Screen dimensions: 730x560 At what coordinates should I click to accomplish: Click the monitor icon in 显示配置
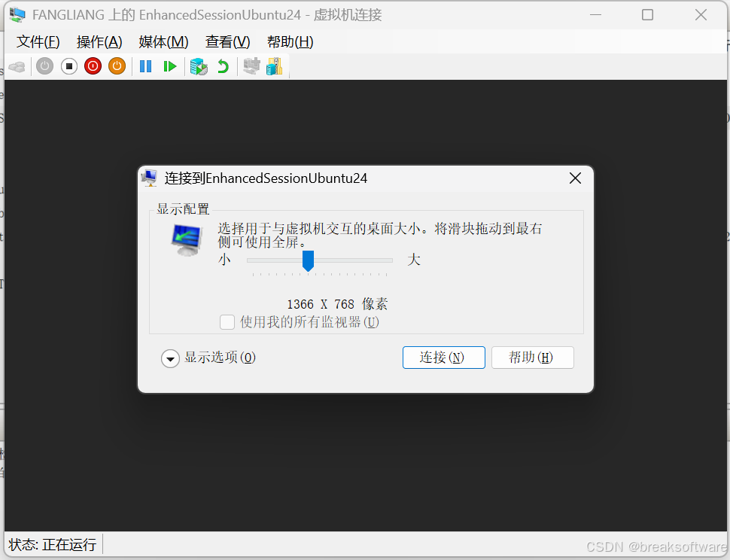click(x=187, y=239)
